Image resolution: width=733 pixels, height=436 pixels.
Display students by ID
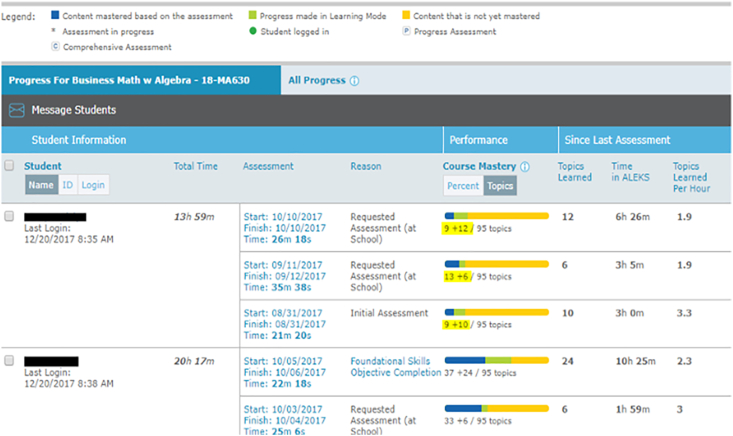(x=67, y=186)
